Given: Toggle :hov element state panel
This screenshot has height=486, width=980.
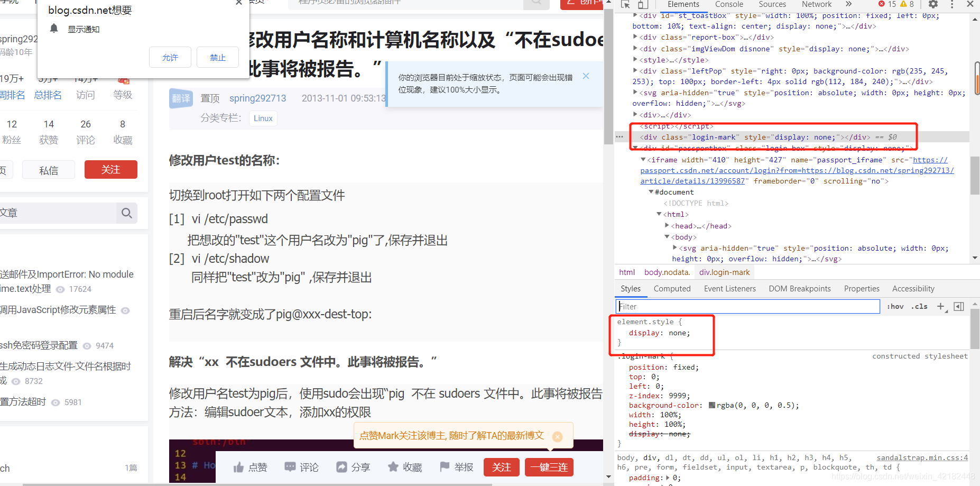Looking at the screenshot, I should coord(895,306).
